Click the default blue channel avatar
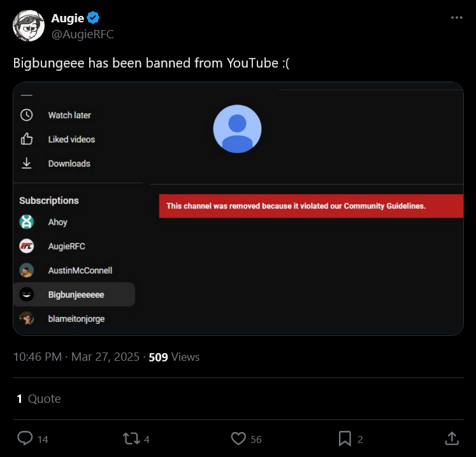The image size is (476, 457). (237, 129)
